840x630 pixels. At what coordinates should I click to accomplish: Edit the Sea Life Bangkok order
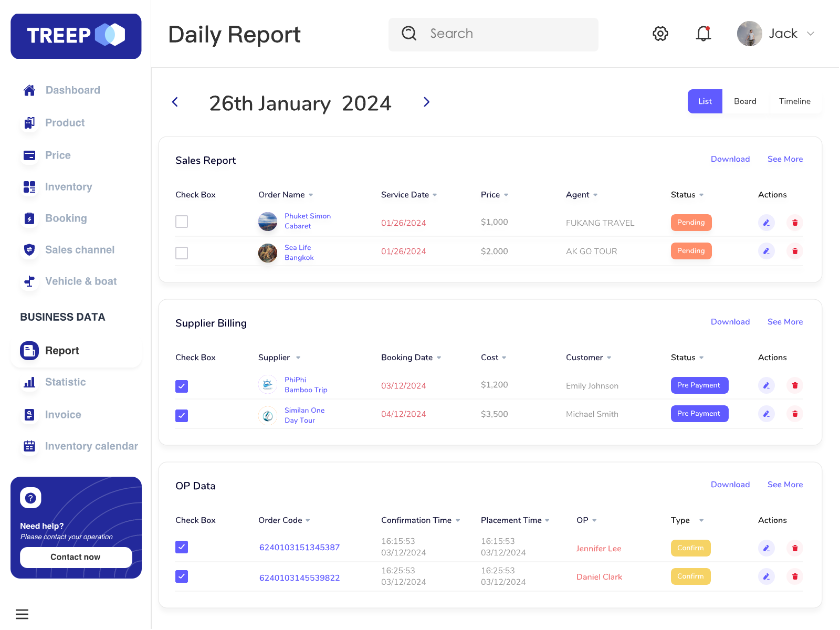[x=766, y=251]
